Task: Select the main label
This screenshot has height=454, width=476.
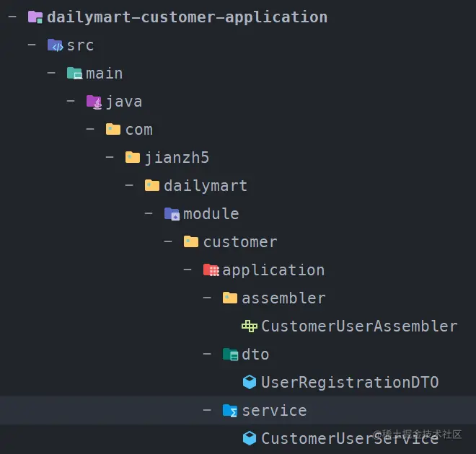Action: coord(105,74)
